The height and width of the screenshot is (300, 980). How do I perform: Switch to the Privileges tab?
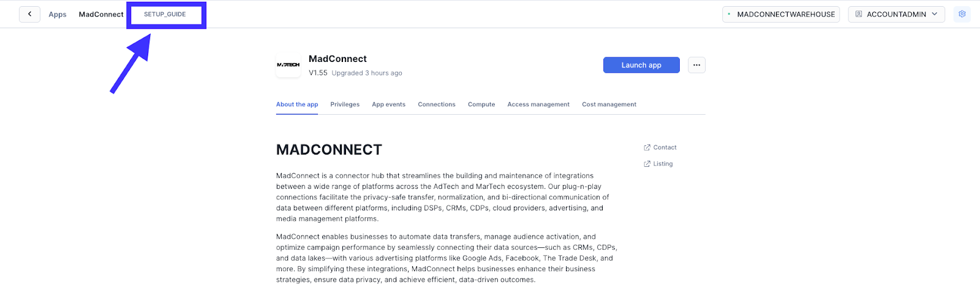coord(345,104)
